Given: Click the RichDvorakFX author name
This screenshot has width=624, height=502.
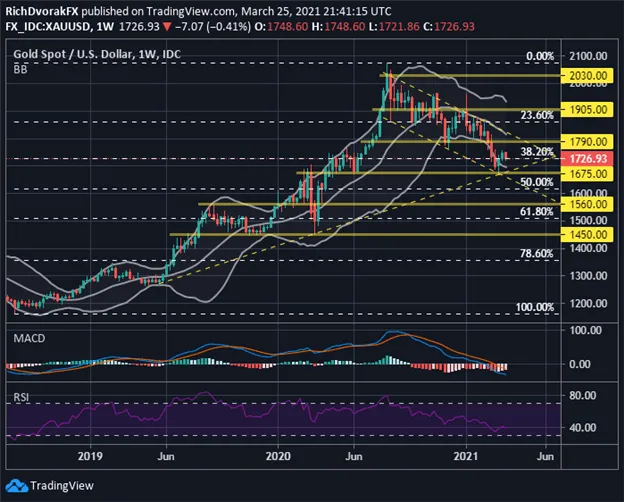Looking at the screenshot, I should click(42, 11).
